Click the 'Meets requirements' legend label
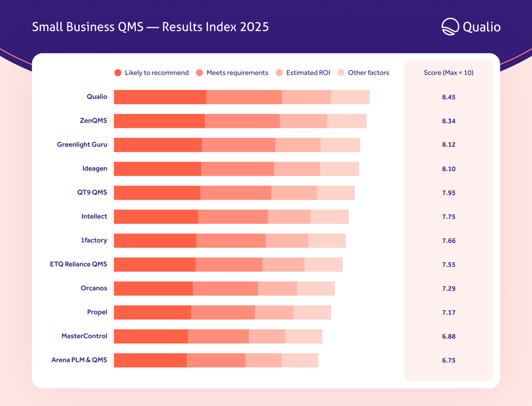This screenshot has width=532, height=406. tap(237, 72)
